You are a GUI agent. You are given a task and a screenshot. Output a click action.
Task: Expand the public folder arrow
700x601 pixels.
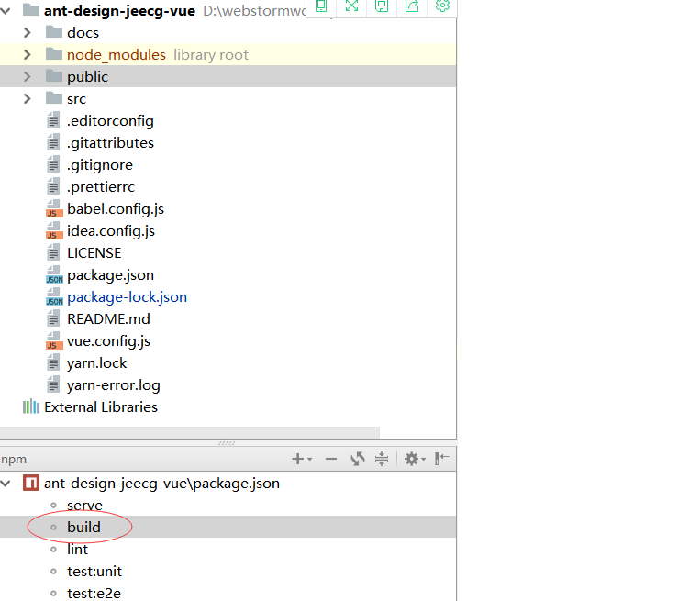[x=28, y=76]
